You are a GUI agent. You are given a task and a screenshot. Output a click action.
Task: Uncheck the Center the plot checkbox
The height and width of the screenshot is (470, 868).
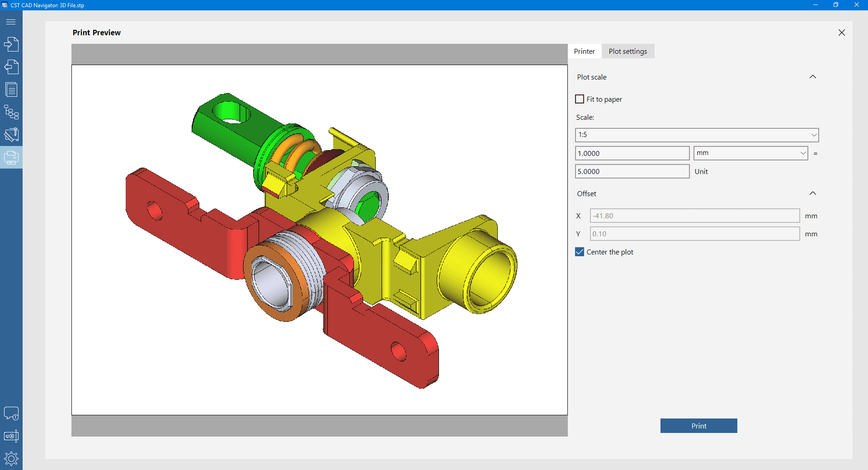(x=580, y=252)
